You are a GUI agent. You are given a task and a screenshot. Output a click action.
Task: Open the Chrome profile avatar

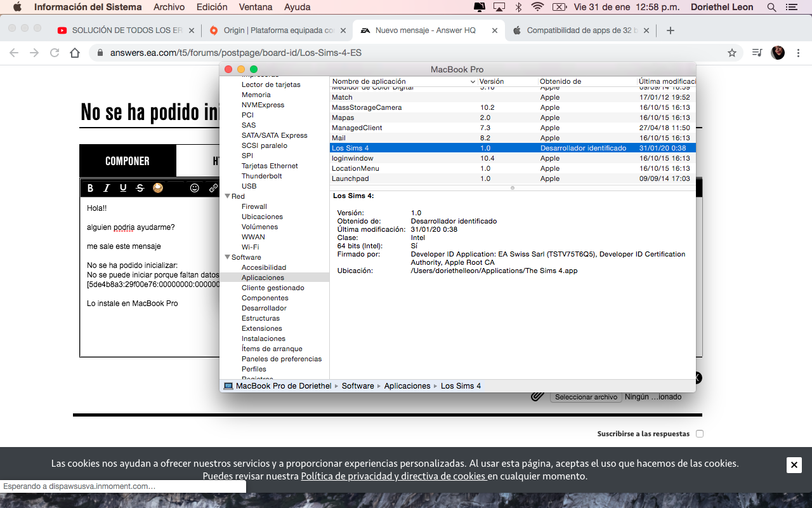(x=778, y=53)
